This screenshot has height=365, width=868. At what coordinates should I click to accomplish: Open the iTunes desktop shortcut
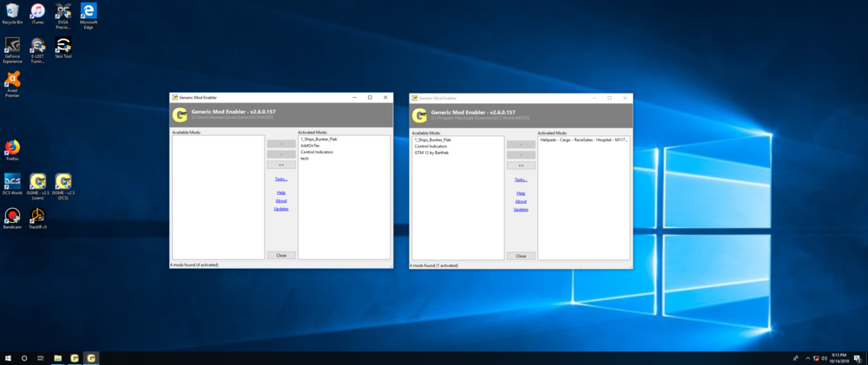click(x=37, y=11)
